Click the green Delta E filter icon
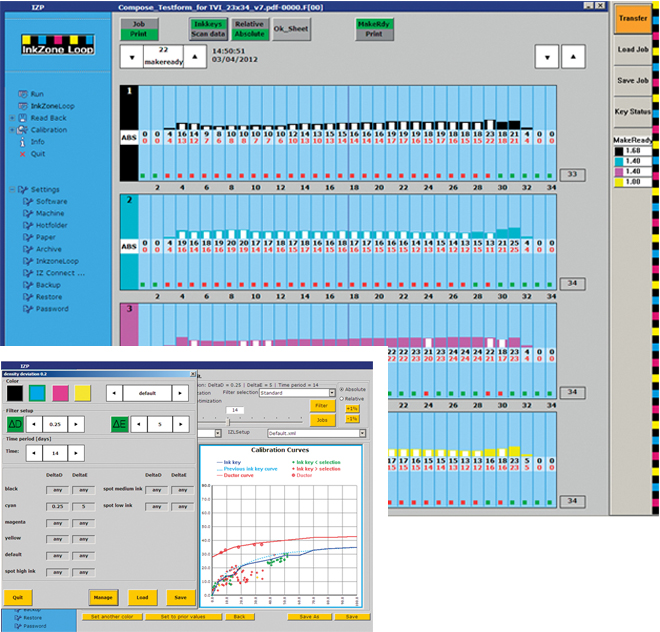The image size is (660, 632). (x=119, y=424)
